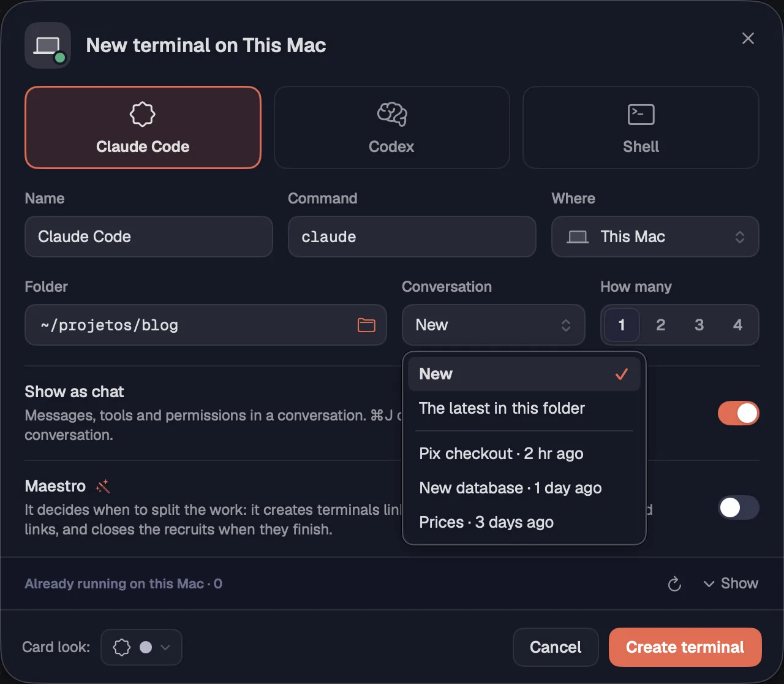Choose New in the conversation menu
784x684 pixels.
[524, 374]
